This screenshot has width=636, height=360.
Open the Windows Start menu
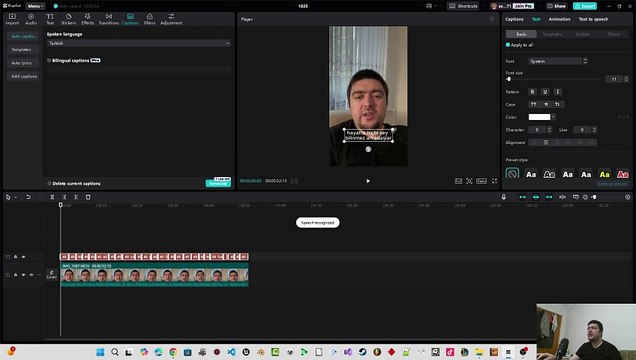[x=100, y=352]
